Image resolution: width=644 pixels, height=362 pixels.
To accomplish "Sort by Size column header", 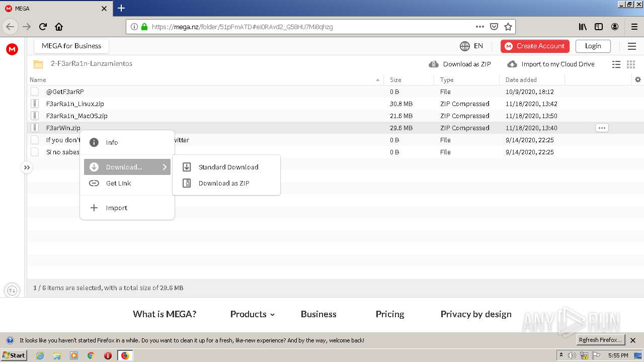I will (x=395, y=79).
